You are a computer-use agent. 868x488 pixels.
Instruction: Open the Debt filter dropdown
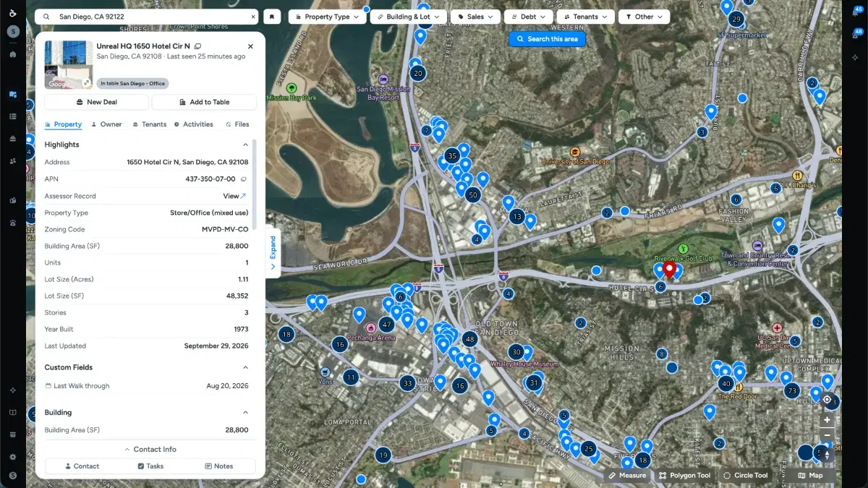point(528,17)
